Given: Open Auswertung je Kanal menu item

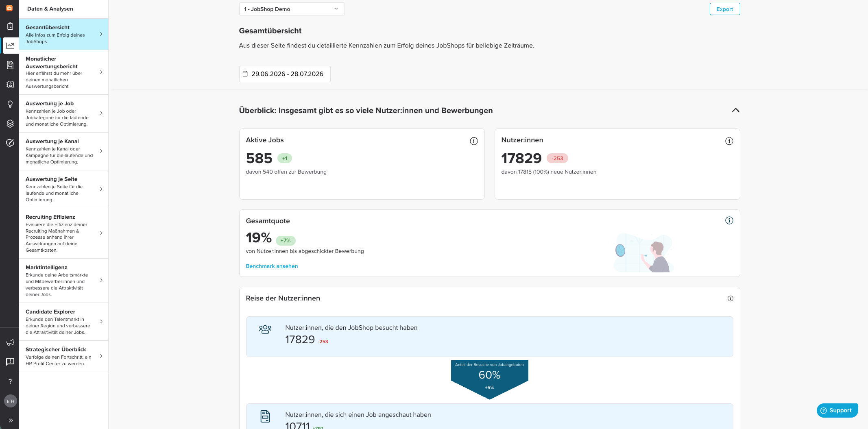Looking at the screenshot, I should pyautogui.click(x=63, y=151).
